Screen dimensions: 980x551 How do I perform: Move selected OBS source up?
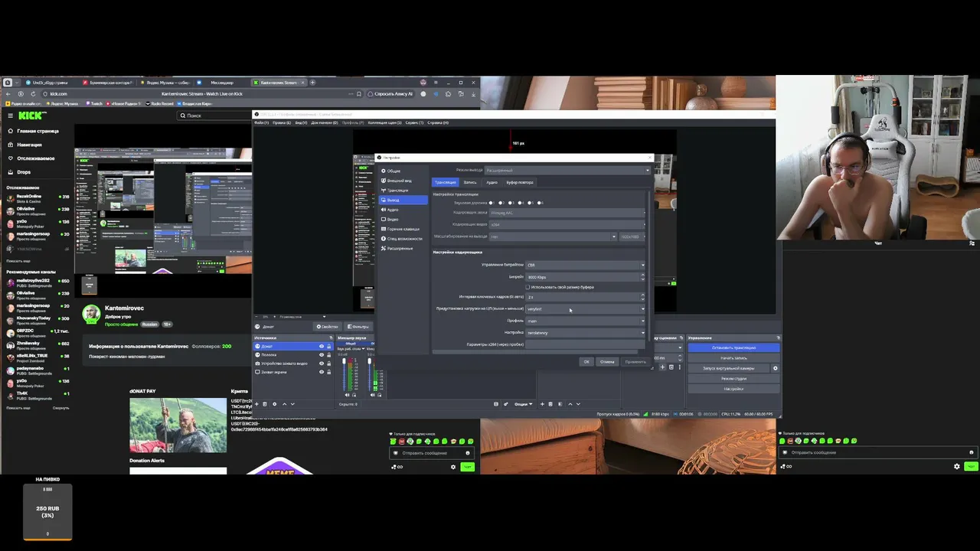(x=284, y=404)
